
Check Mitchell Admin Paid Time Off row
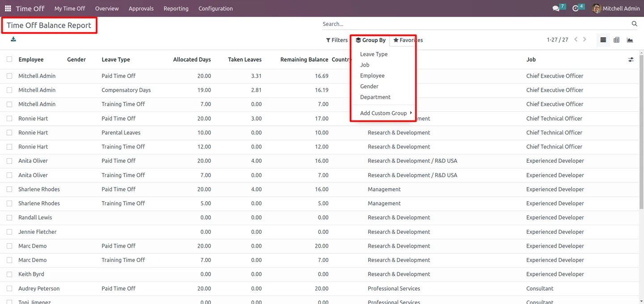click(x=9, y=76)
